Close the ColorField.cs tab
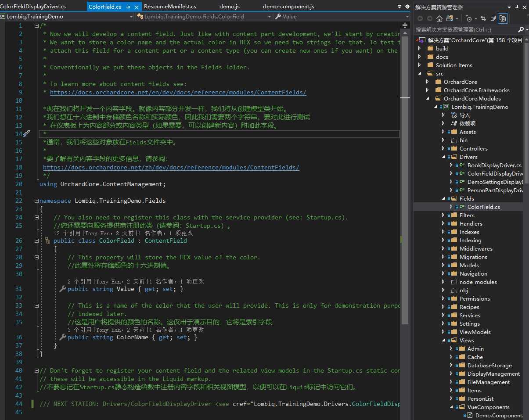The width and height of the screenshot is (529, 420). [136, 7]
